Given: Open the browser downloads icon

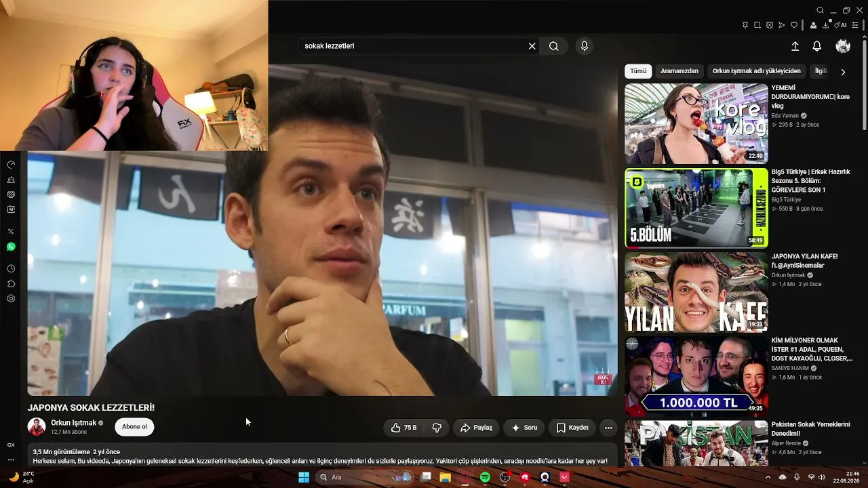Looking at the screenshot, I should click(x=826, y=25).
